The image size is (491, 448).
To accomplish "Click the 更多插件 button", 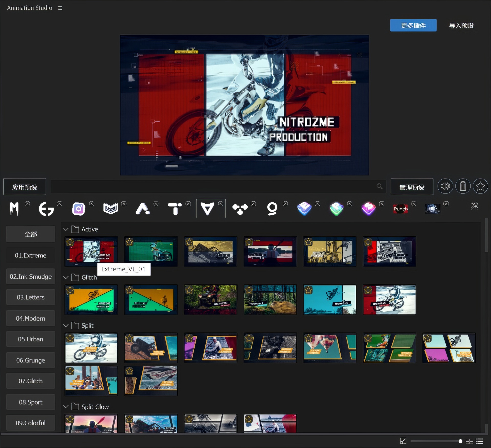I will tap(413, 25).
